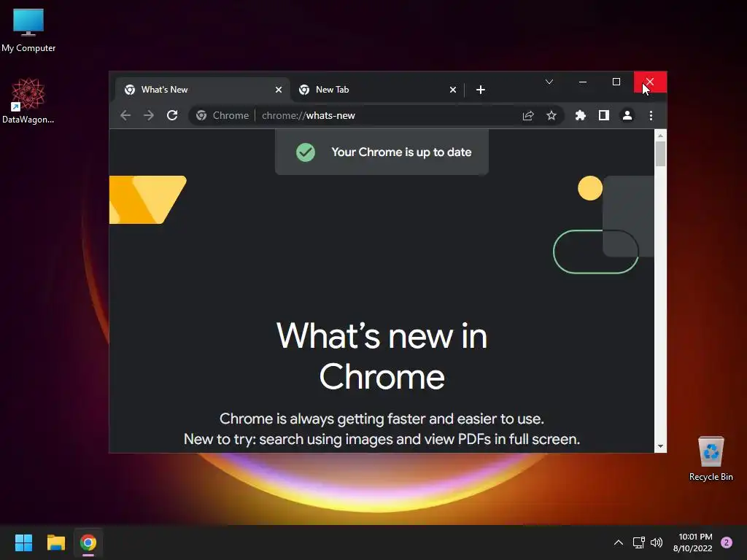Maximize the Chrome window
Viewport: 747px width, 560px height.
pyautogui.click(x=616, y=82)
